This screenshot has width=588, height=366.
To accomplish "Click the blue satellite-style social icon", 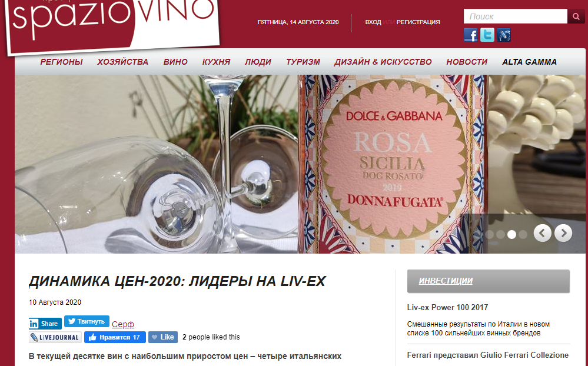I will pyautogui.click(x=504, y=35).
